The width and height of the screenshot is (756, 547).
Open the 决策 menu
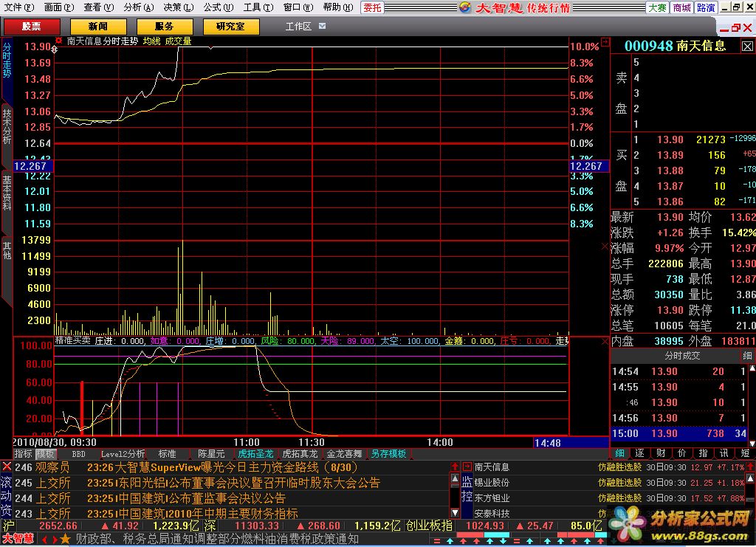pyautogui.click(x=178, y=7)
